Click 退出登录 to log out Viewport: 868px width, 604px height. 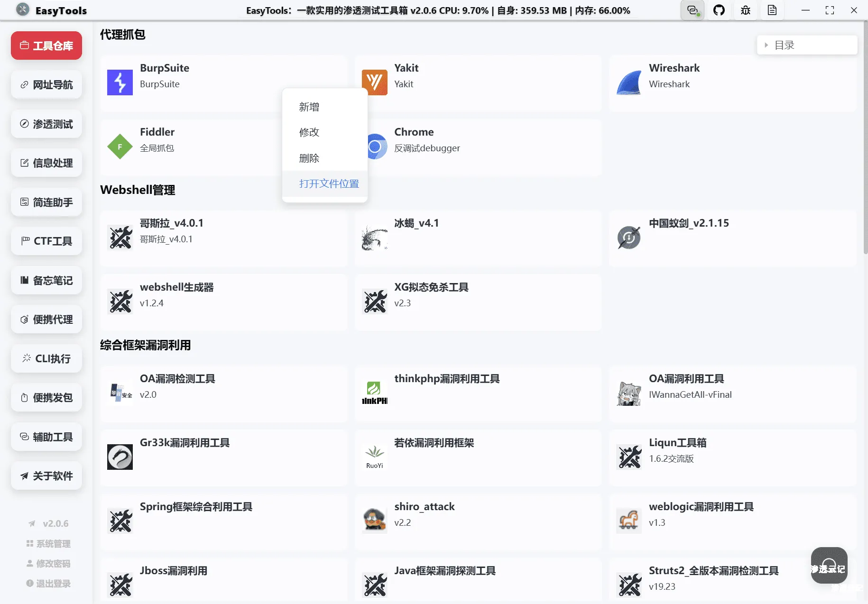click(x=48, y=584)
